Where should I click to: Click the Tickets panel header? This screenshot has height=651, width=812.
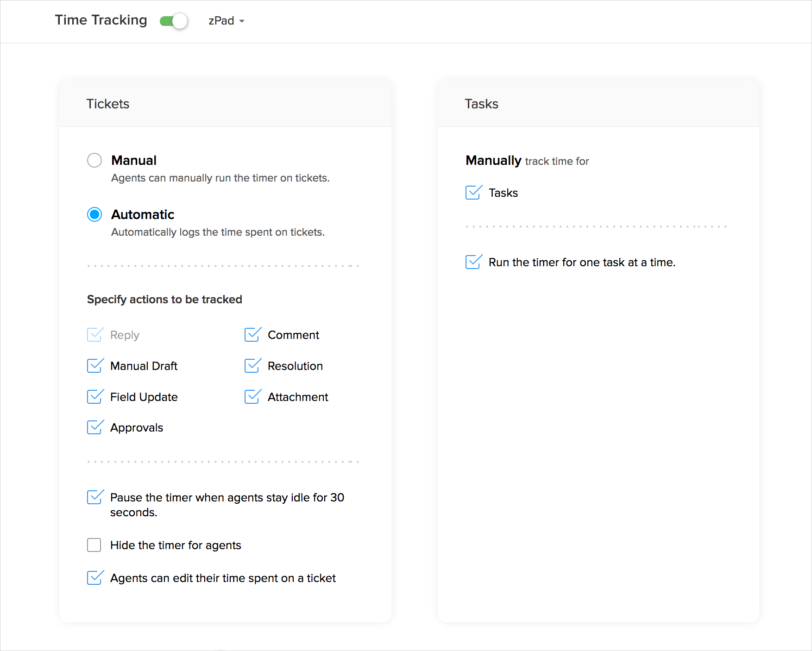pos(108,104)
